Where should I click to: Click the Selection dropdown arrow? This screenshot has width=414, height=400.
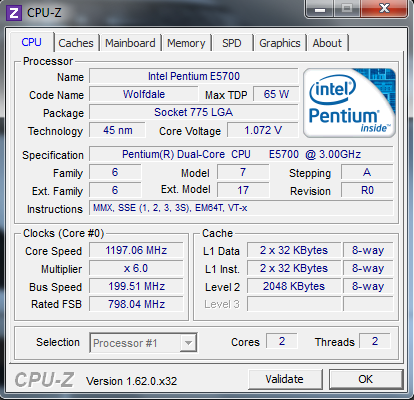188,343
